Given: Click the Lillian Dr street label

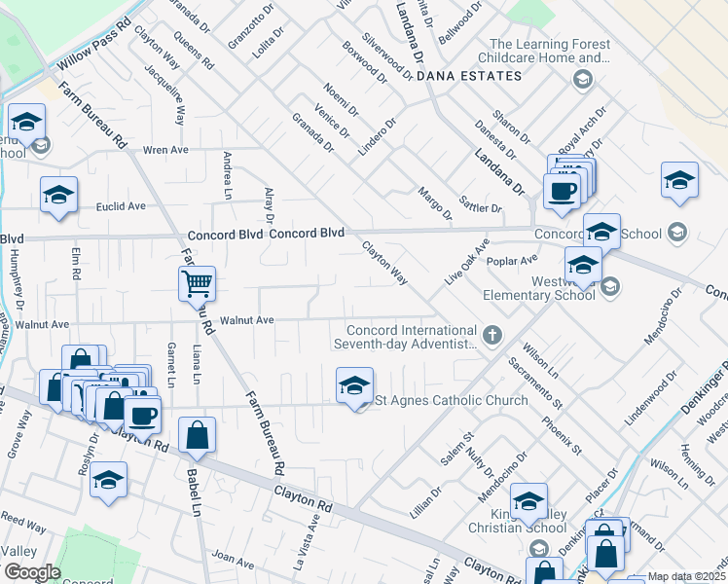Looking at the screenshot, I should (425, 503).
